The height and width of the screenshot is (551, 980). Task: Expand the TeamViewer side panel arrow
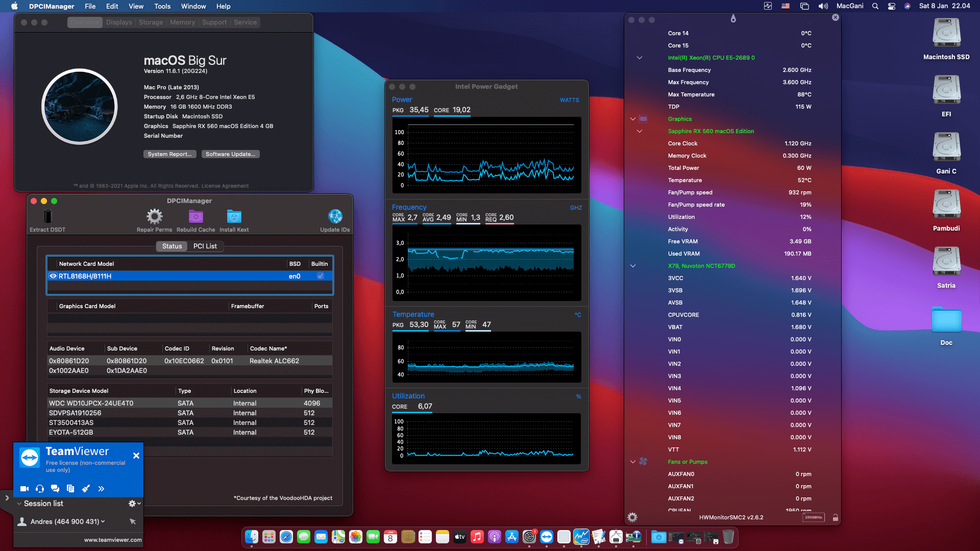[x=7, y=498]
